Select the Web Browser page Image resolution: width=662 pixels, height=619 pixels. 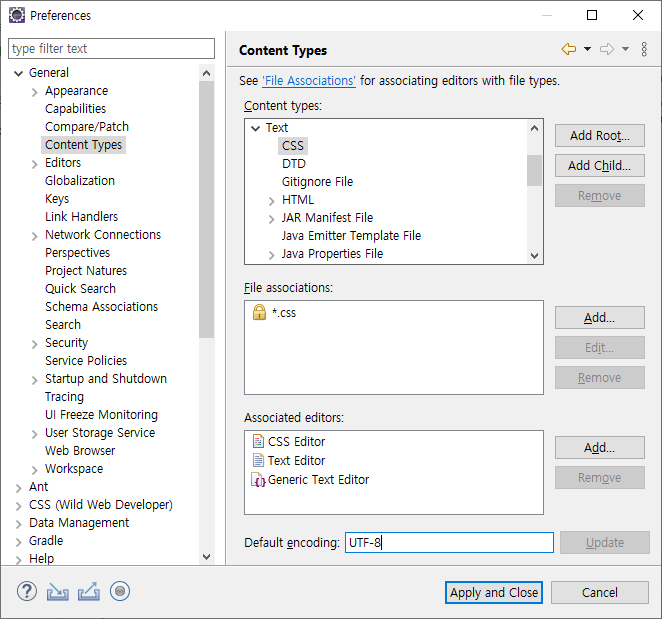[x=80, y=451]
